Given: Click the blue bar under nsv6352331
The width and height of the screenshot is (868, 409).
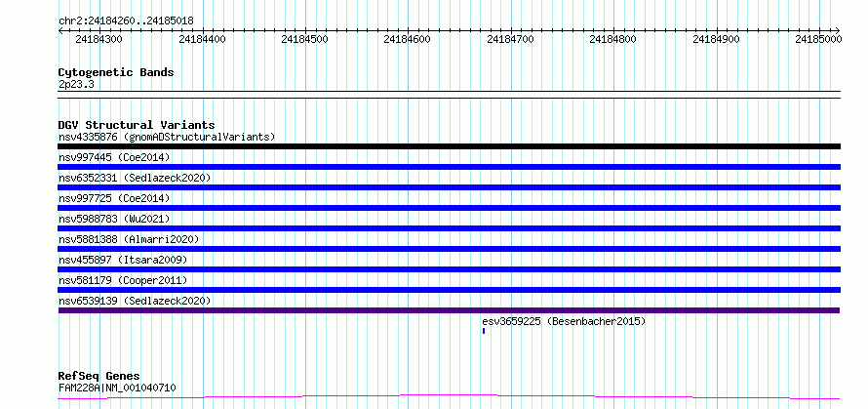Looking at the screenshot, I should [x=449, y=187].
